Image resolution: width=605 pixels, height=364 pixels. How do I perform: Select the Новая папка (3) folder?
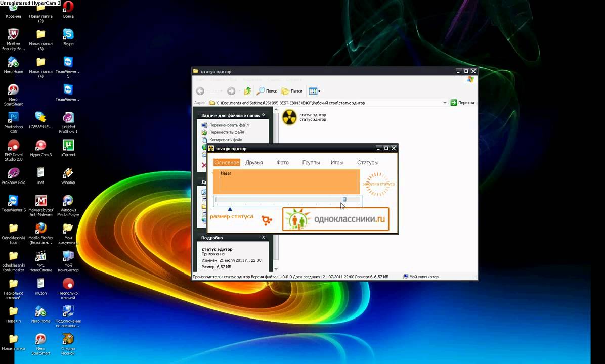(40, 40)
